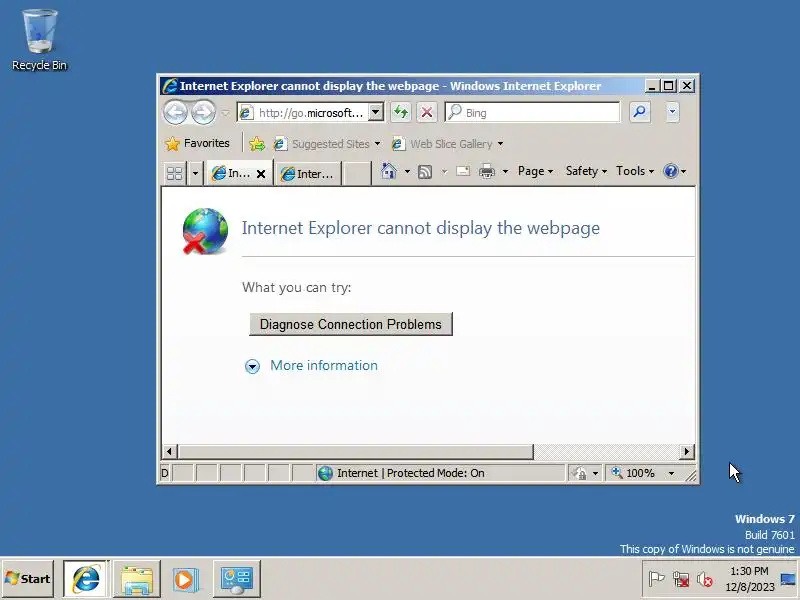Go back with the Back arrow button
Image resolution: width=800 pixels, height=600 pixels.
[x=176, y=112]
